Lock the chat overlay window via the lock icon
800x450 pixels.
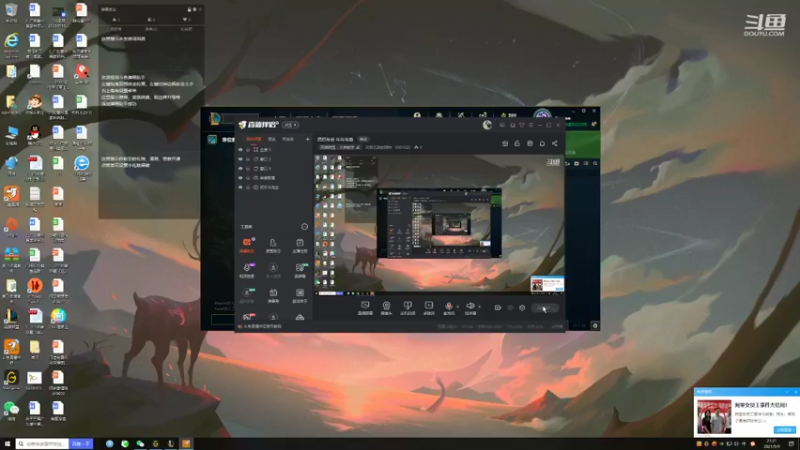(189, 9)
